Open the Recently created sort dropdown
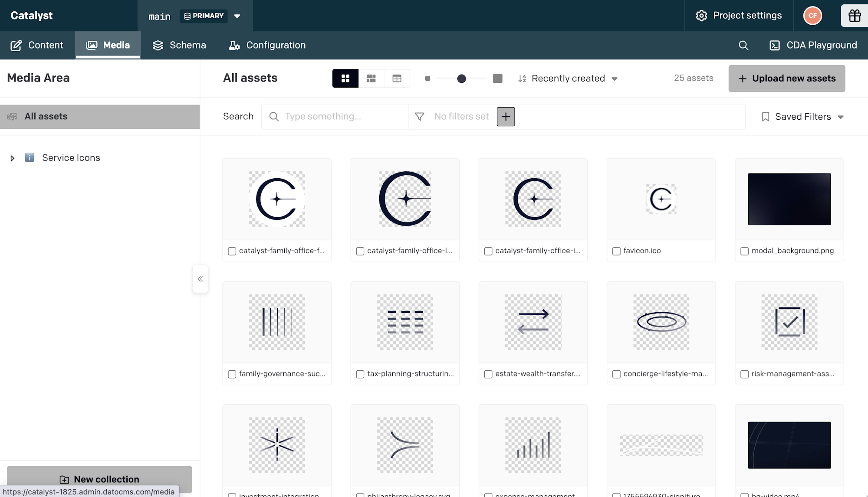Viewport: 868px width, 497px height. click(568, 78)
